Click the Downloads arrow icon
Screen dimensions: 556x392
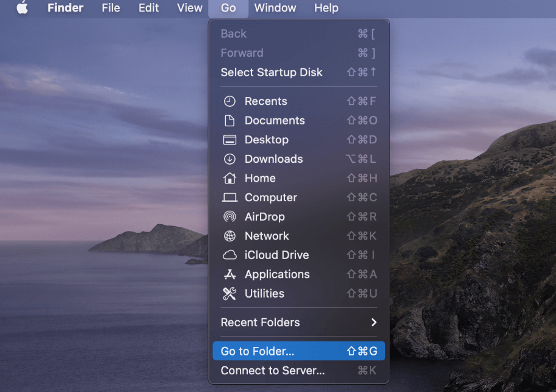coord(229,159)
